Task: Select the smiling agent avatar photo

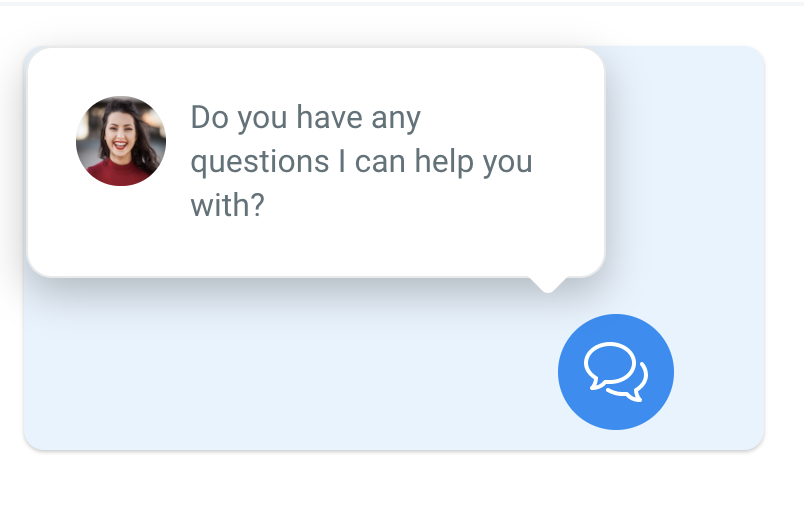Action: 121,141
